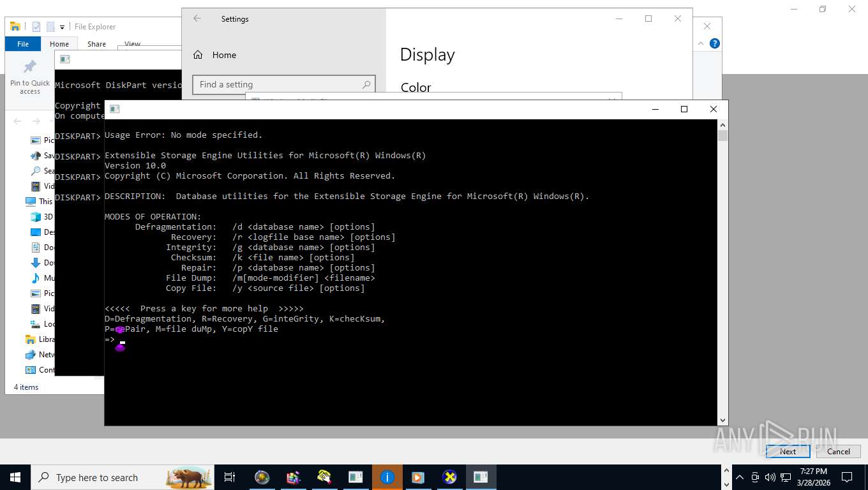Open the clock showing 7:27 PM
Viewport: 868px width, 490px height.
[x=813, y=477]
